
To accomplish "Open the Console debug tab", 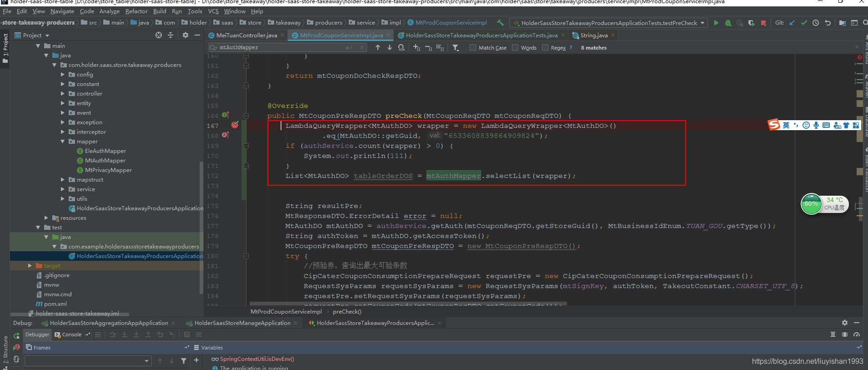I will pos(71,335).
